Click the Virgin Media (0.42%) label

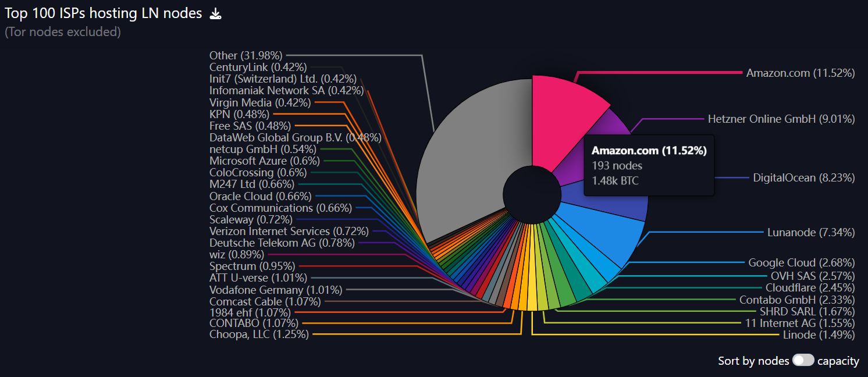260,102
